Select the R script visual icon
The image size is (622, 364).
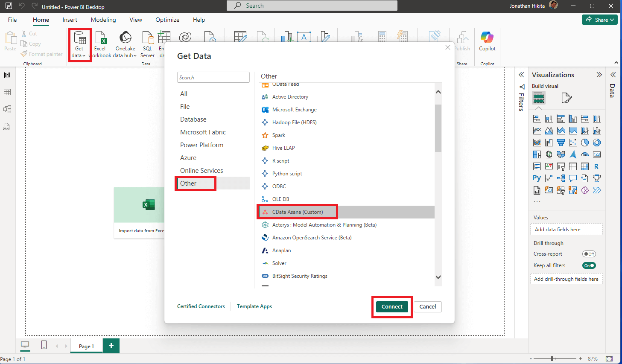click(x=596, y=166)
